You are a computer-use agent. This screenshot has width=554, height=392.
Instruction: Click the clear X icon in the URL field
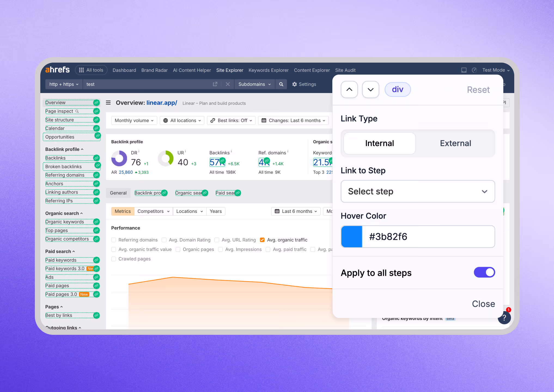click(228, 84)
